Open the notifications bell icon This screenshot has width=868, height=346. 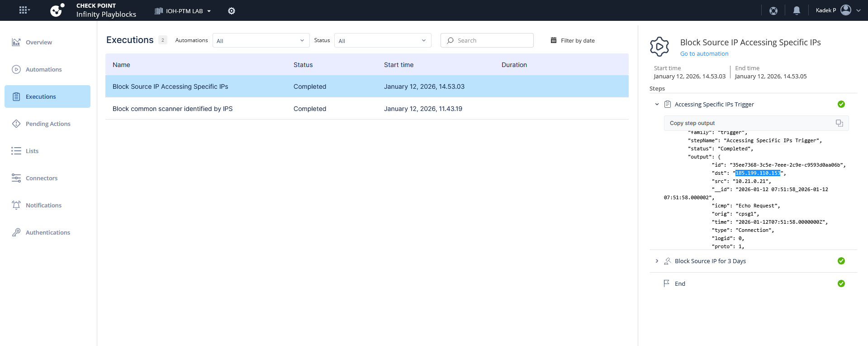[x=797, y=10]
